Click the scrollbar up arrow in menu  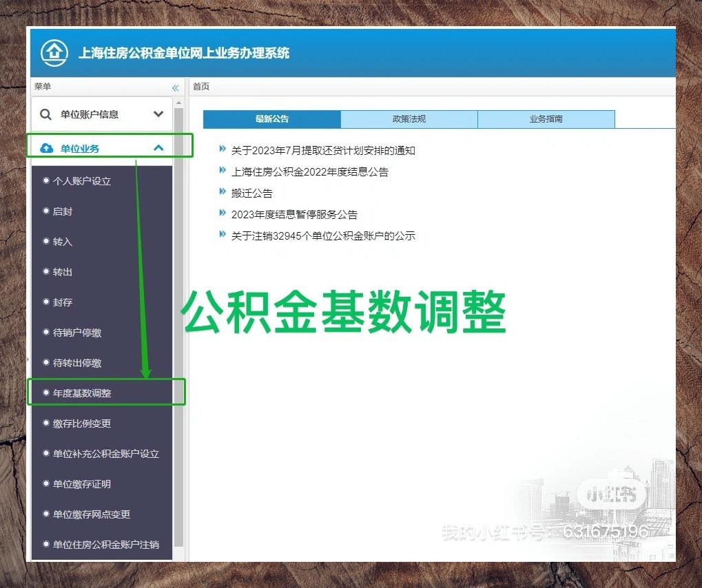(179, 103)
